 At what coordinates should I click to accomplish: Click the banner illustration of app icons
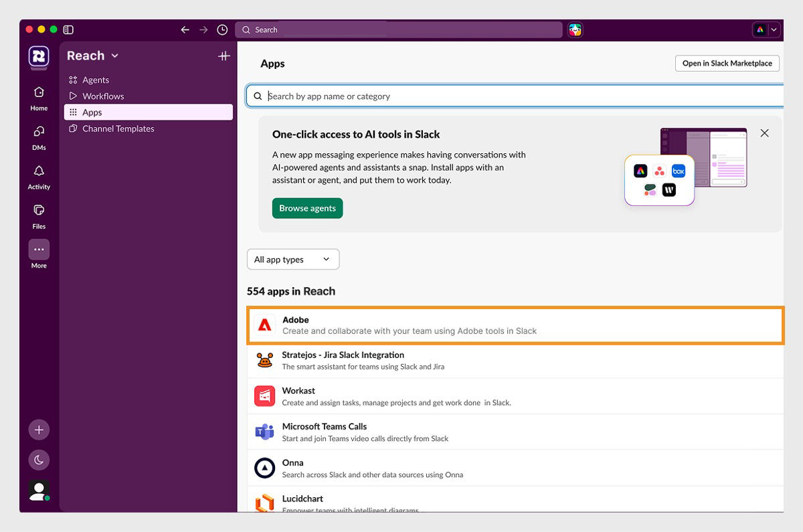(x=686, y=167)
